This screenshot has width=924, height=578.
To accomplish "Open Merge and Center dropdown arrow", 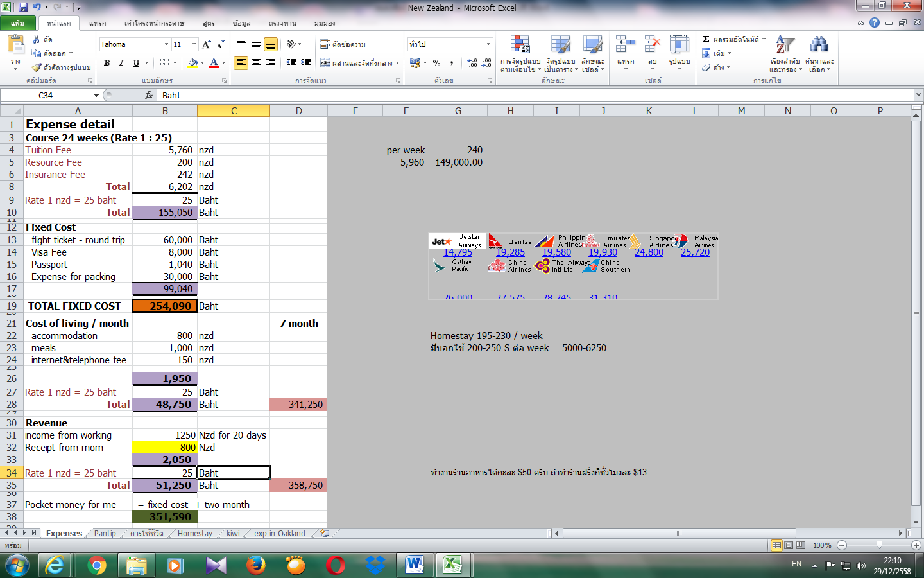I will (x=398, y=63).
